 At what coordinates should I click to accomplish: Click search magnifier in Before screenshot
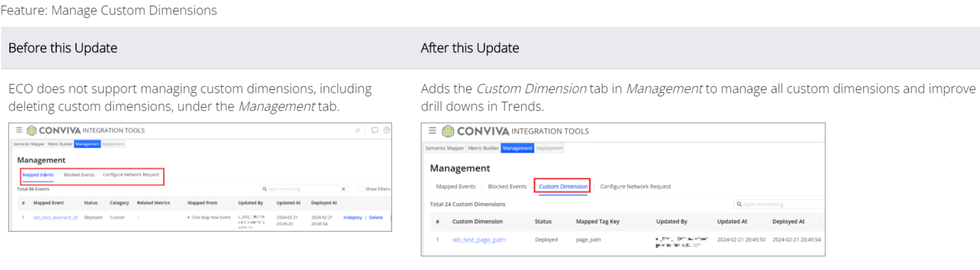click(x=265, y=189)
